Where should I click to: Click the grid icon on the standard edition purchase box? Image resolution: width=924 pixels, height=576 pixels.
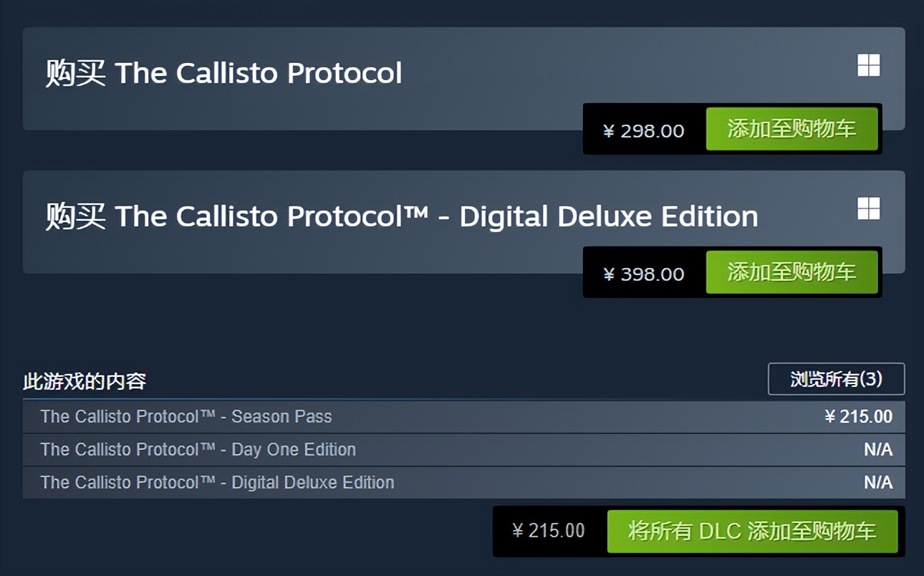(868, 65)
